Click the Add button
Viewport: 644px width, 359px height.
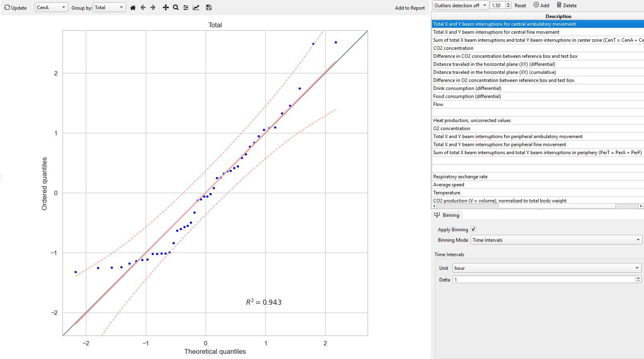(541, 5)
